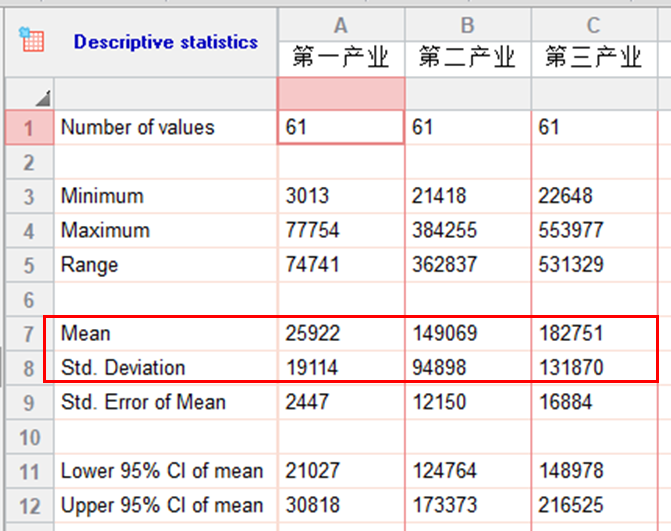671x531 pixels.
Task: Click the 第二产业 column title
Action: point(467,59)
